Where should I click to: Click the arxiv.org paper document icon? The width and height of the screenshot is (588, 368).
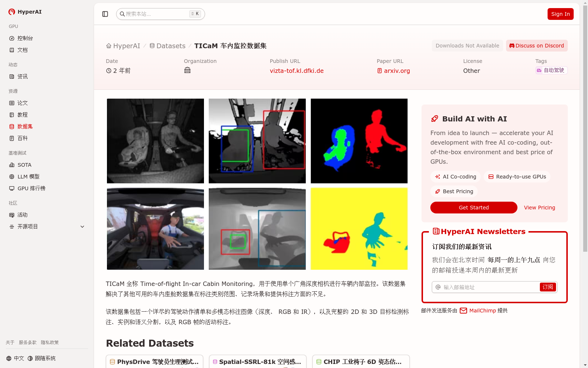pos(380,71)
